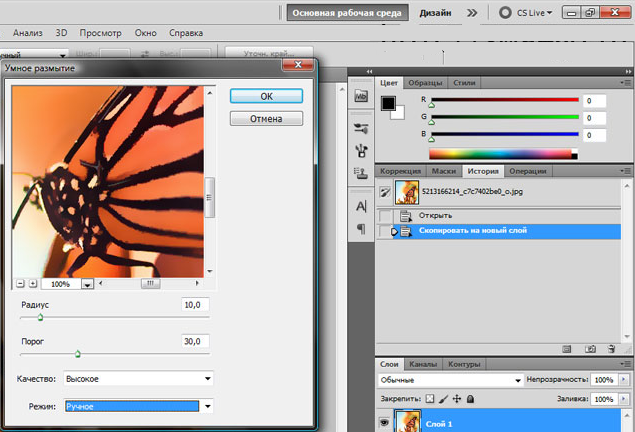The height and width of the screenshot is (432, 635).
Task: Create new snapshot camera icon in History
Action: coord(590,349)
